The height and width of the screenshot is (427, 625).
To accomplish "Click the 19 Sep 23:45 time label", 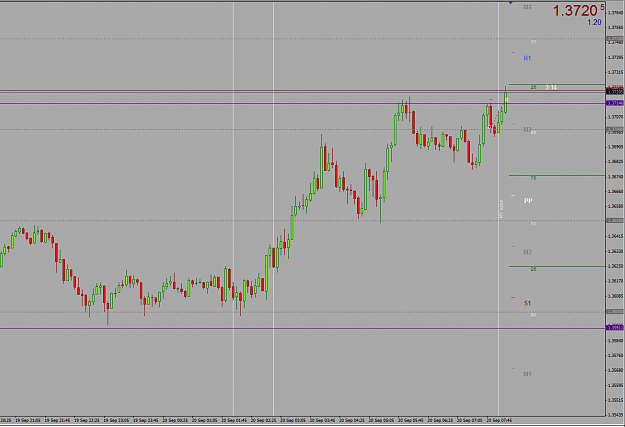I will click(x=145, y=420).
